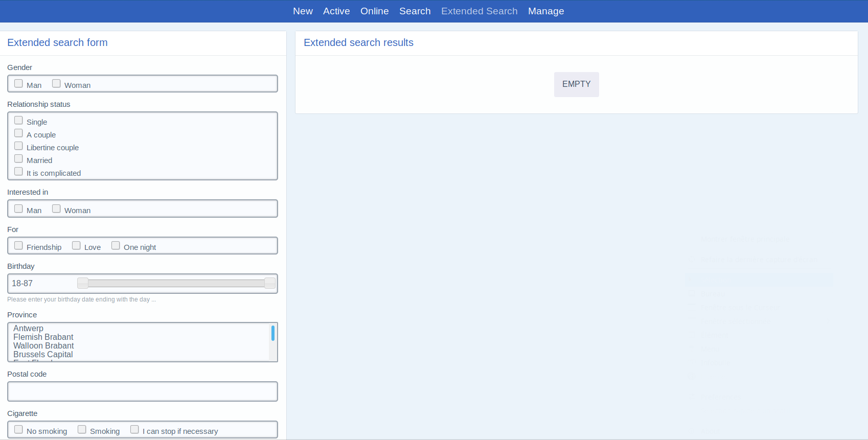The width and height of the screenshot is (868, 440).
Task: Click the left handle of Birthday slider
Action: [83, 283]
